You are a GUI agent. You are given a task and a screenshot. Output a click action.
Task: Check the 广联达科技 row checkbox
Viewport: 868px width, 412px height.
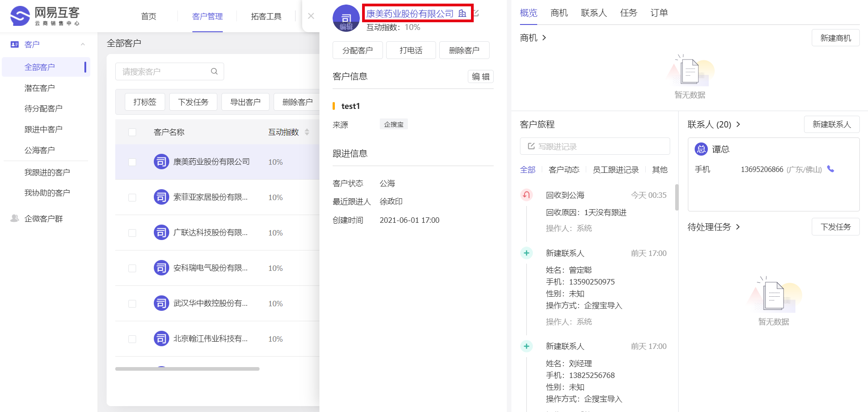(132, 233)
